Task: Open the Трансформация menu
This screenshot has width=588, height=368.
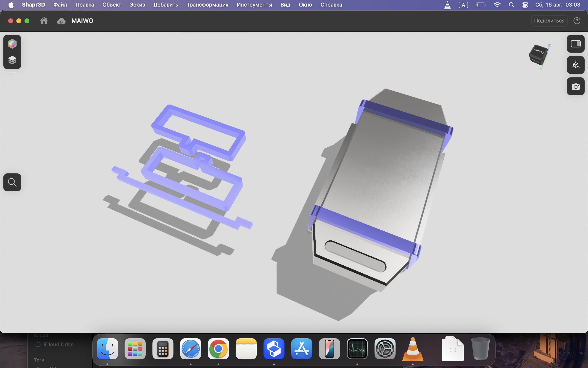Action: [x=207, y=5]
